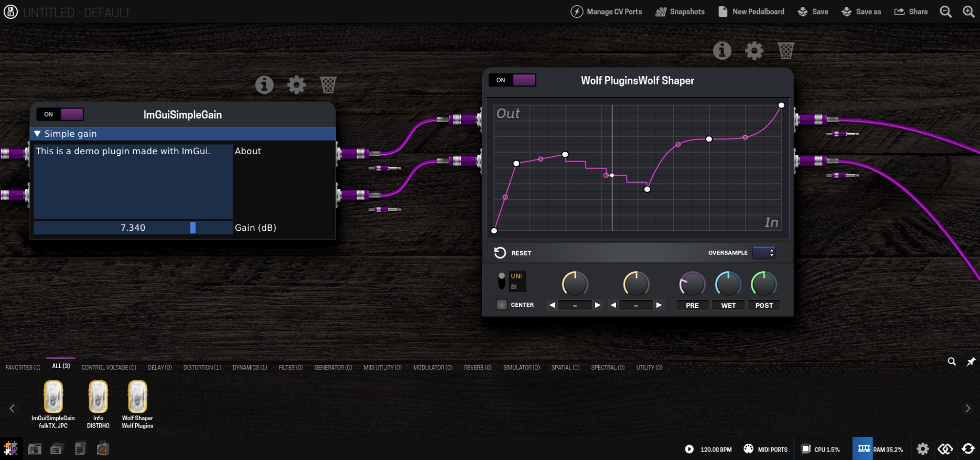Click the Gain (dB) slider showing 7.340
This screenshot has height=460, width=980.
[133, 228]
